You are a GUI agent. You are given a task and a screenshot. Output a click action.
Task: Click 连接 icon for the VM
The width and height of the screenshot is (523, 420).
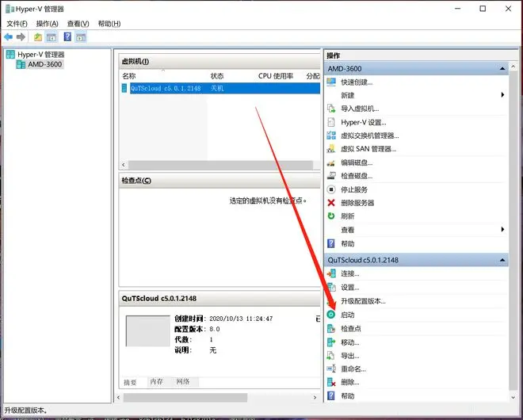coord(331,274)
